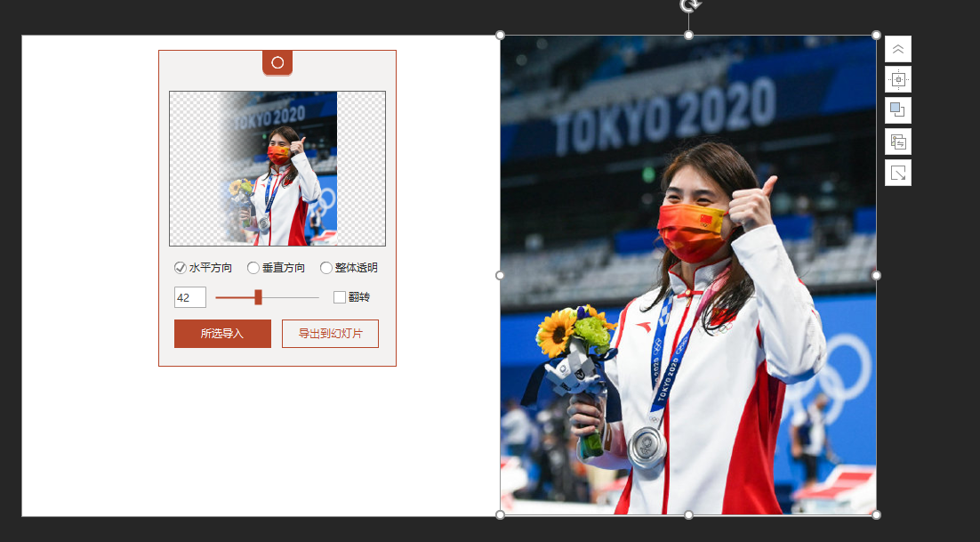This screenshot has width=980, height=542.
Task: Click the 导出到幻灯片 button
Action: 330,334
